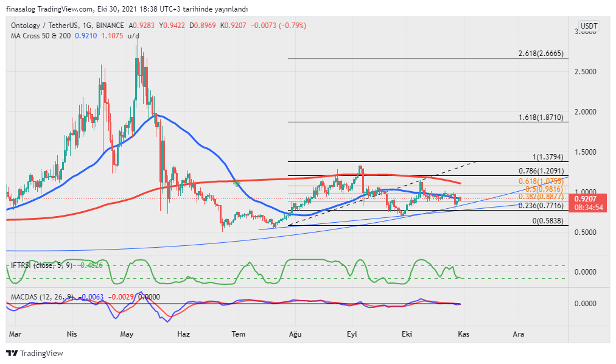Viewport: 616px width, 364px height.
Task: Click the 2.0000 price scale value
Action: click(586, 112)
